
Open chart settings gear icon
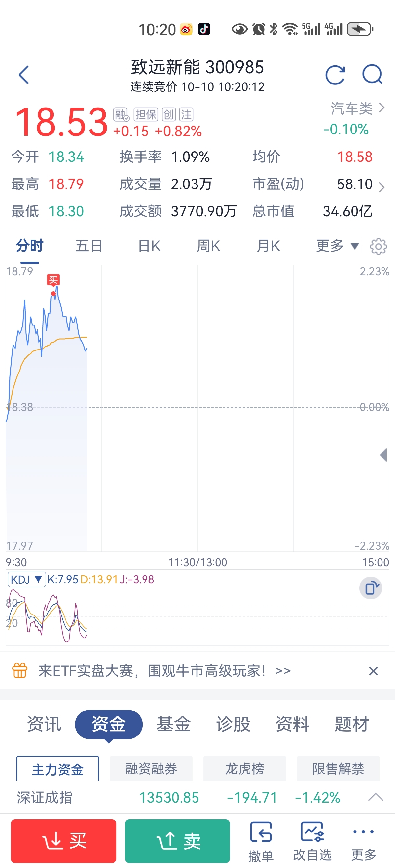(378, 246)
